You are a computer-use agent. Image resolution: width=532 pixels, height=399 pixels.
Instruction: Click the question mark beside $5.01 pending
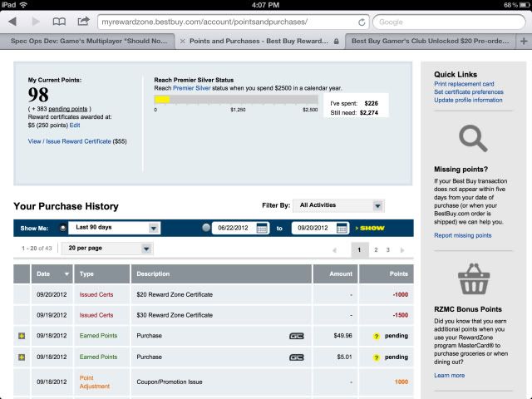pyautogui.click(x=376, y=357)
